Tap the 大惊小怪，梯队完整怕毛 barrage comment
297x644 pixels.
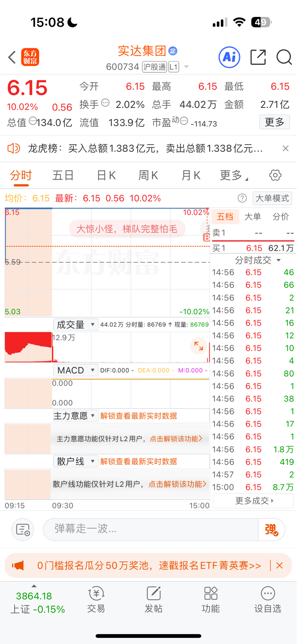click(x=127, y=229)
